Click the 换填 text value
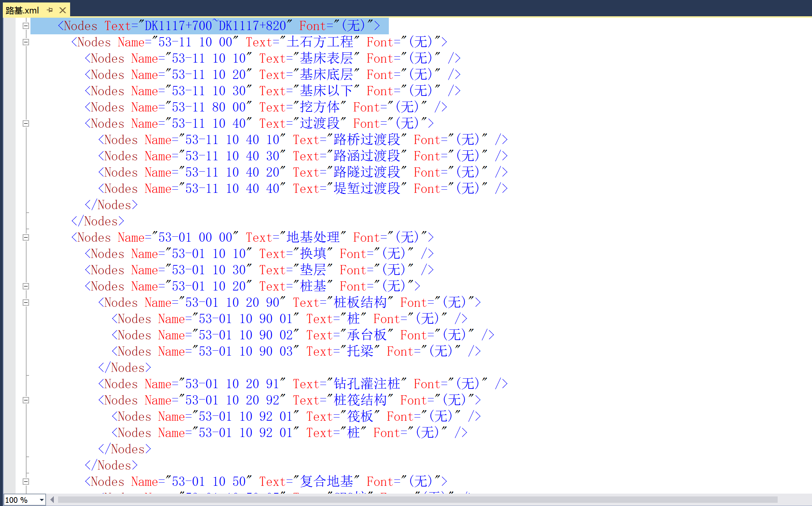812x506 pixels. [x=313, y=254]
